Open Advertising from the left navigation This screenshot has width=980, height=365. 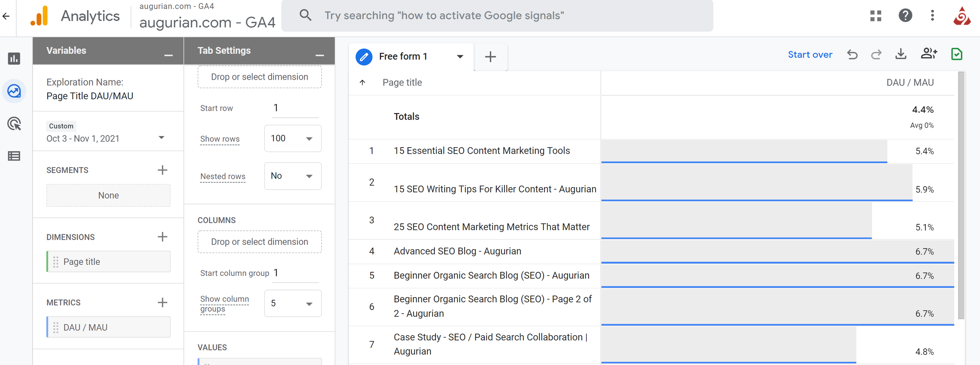pos(14,124)
